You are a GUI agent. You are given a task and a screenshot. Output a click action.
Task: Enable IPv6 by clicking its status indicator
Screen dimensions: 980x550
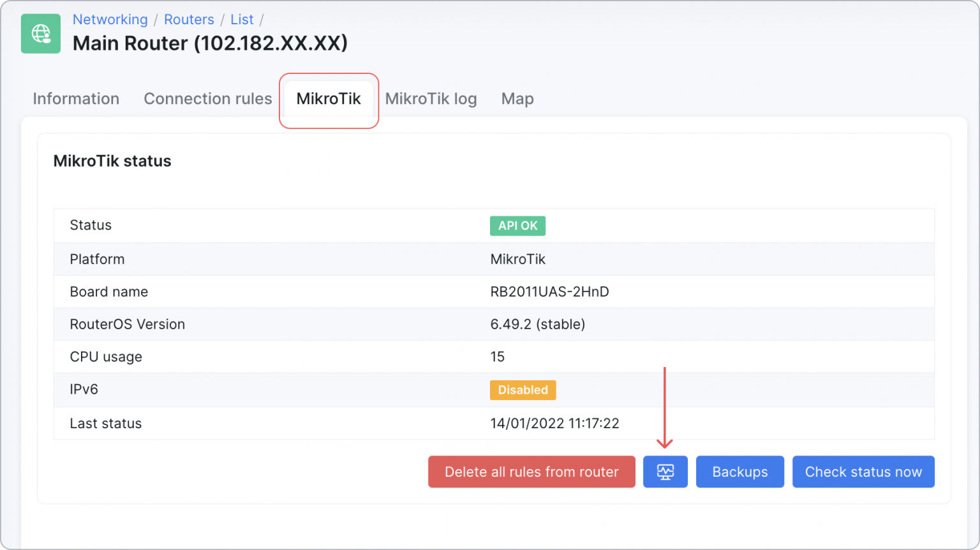click(x=523, y=390)
